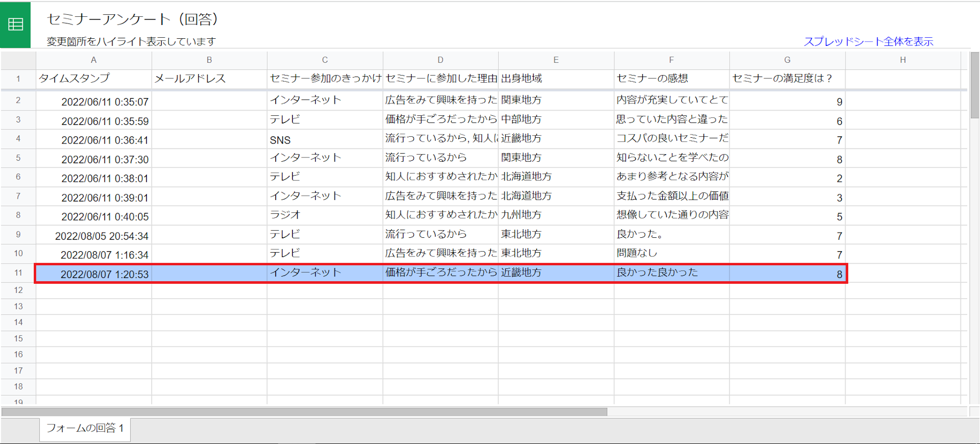
Task: Select the 九州地方 cell
Action: click(x=556, y=216)
